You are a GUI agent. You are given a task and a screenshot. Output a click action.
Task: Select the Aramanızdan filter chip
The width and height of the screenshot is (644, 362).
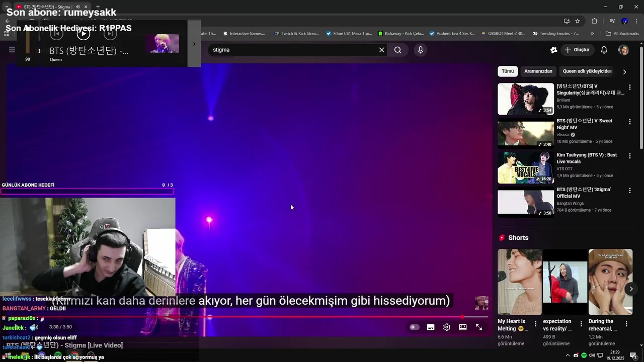[538, 71]
